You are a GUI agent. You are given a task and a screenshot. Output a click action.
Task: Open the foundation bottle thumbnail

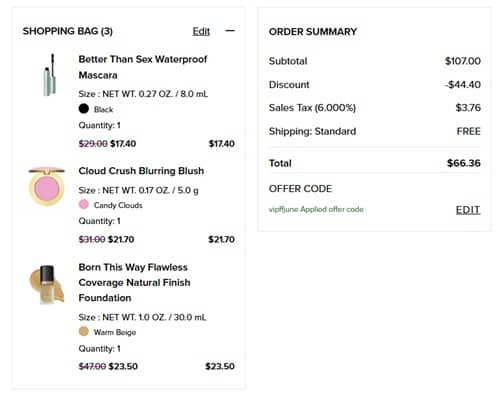click(47, 284)
